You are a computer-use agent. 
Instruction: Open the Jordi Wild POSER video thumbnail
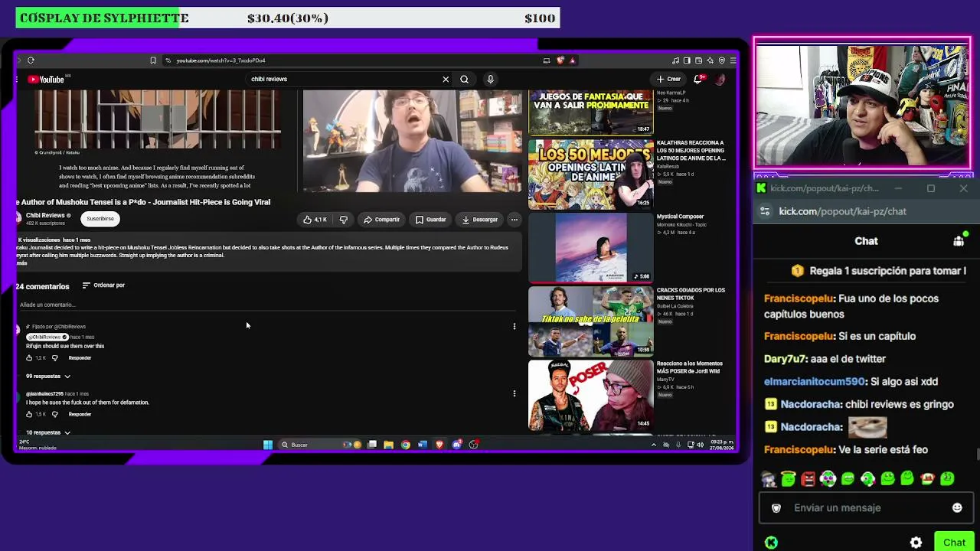click(x=591, y=394)
